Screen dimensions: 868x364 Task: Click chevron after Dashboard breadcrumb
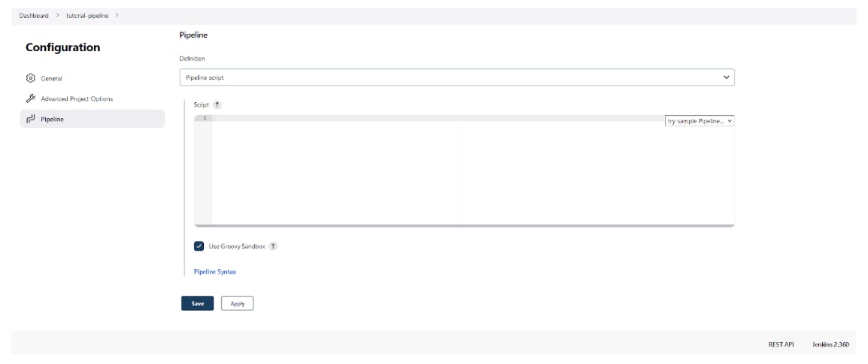coord(58,16)
